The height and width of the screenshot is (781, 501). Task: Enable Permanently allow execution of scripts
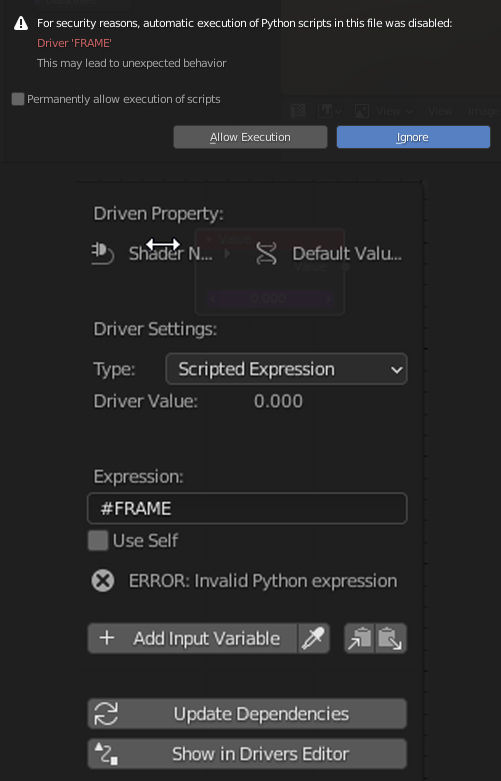click(18, 99)
